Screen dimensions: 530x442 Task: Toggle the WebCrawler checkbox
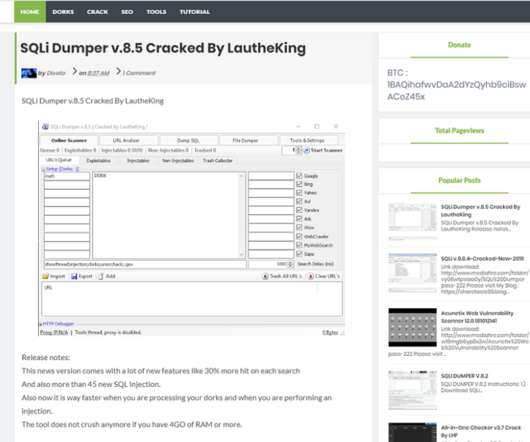pyautogui.click(x=299, y=236)
